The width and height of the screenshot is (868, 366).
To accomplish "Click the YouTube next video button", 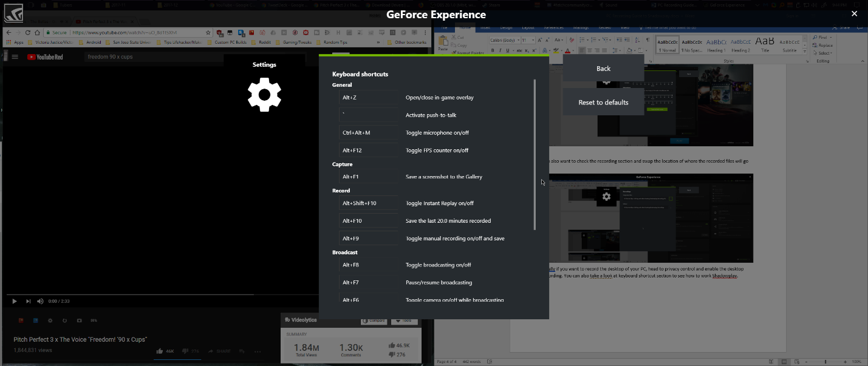I will [28, 301].
